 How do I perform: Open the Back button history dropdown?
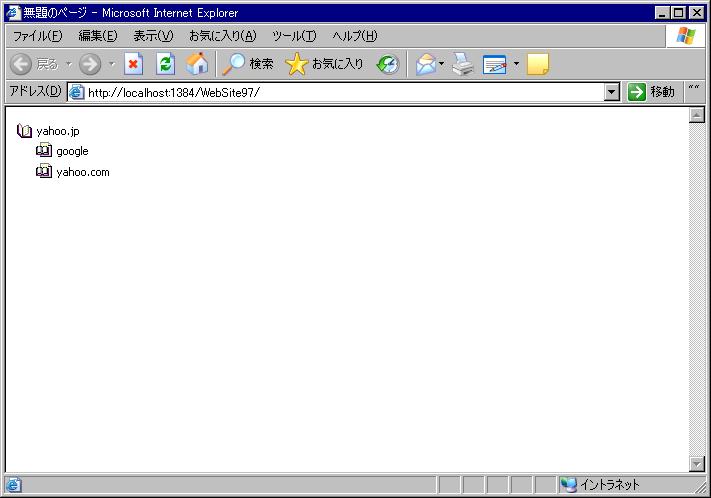[x=69, y=64]
